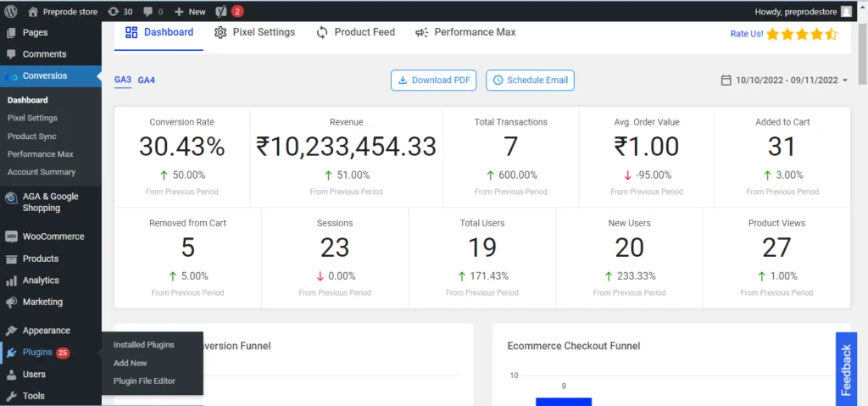Screen dimensions: 868x406
Task: Open Performance Max in sidebar submenu
Action: tap(41, 154)
